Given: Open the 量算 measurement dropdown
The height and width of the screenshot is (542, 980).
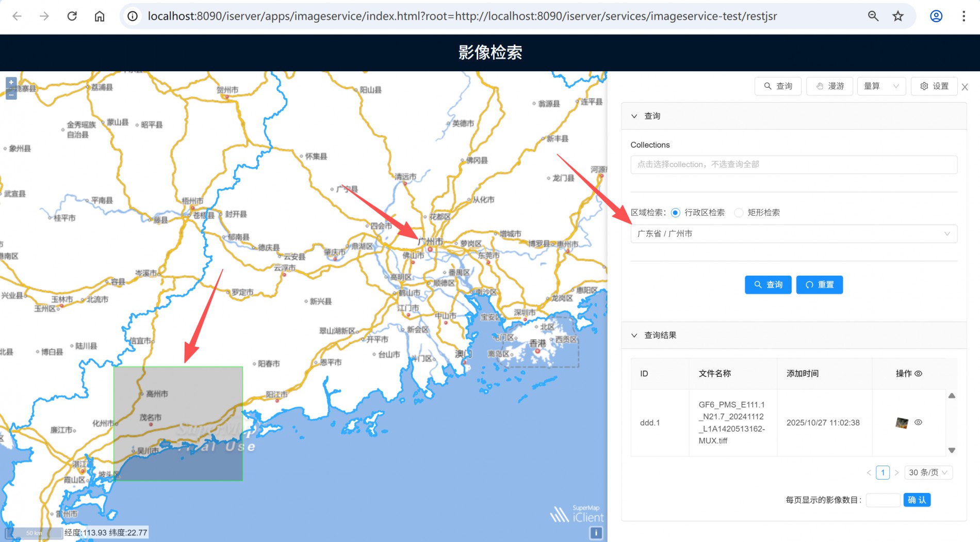Looking at the screenshot, I should pyautogui.click(x=881, y=86).
